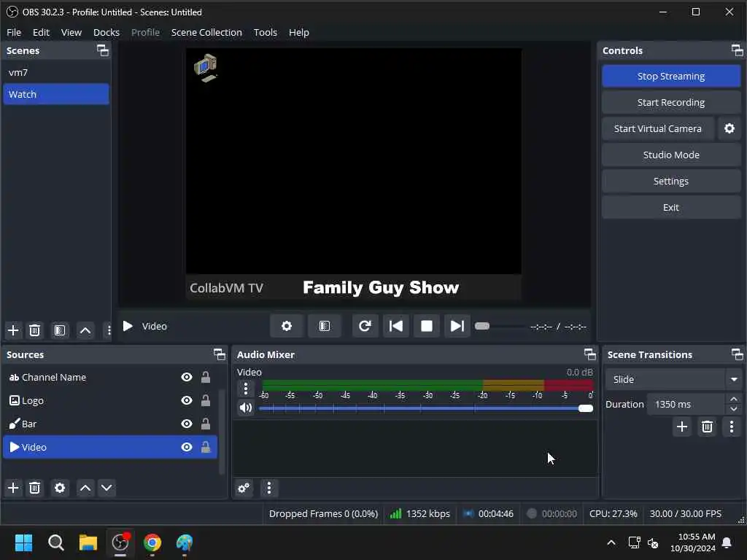The width and height of the screenshot is (747, 560).
Task: Move selected source up
Action: 85,488
